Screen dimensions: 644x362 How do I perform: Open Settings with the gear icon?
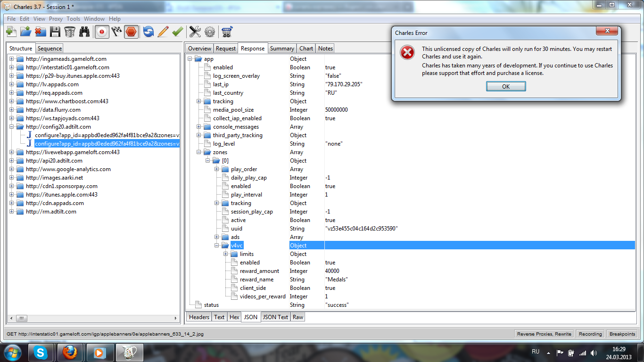coord(210,32)
